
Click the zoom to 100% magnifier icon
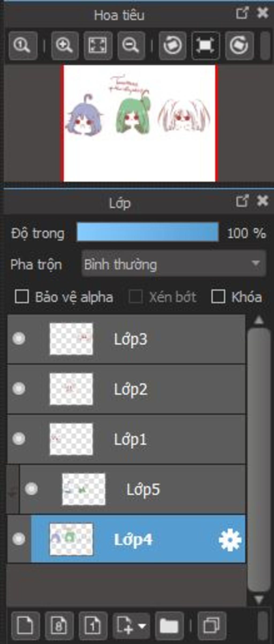(23, 45)
